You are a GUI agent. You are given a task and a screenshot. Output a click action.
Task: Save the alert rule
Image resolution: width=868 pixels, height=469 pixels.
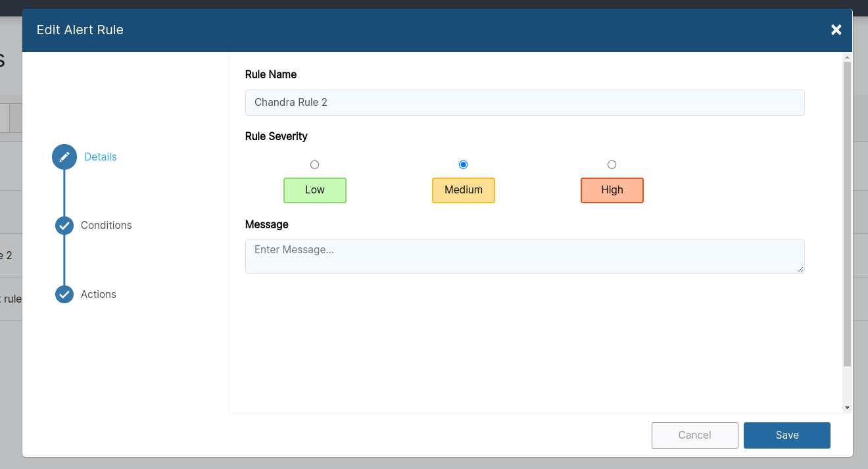pyautogui.click(x=786, y=435)
